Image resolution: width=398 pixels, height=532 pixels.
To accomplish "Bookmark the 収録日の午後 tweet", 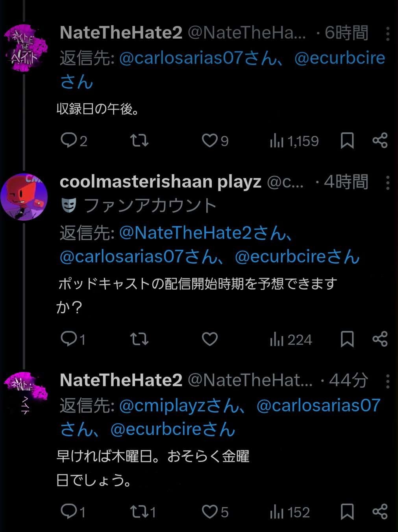I will pyautogui.click(x=347, y=140).
